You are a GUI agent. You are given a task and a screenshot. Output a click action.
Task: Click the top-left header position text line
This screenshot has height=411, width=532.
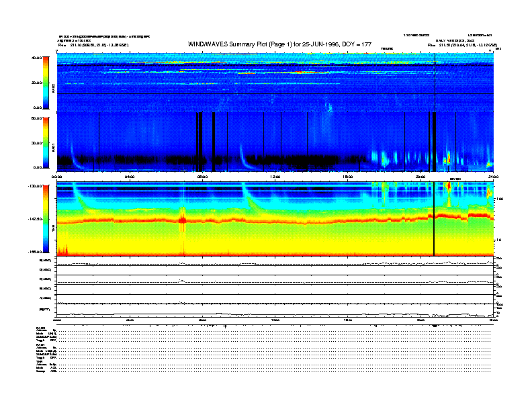point(93,45)
